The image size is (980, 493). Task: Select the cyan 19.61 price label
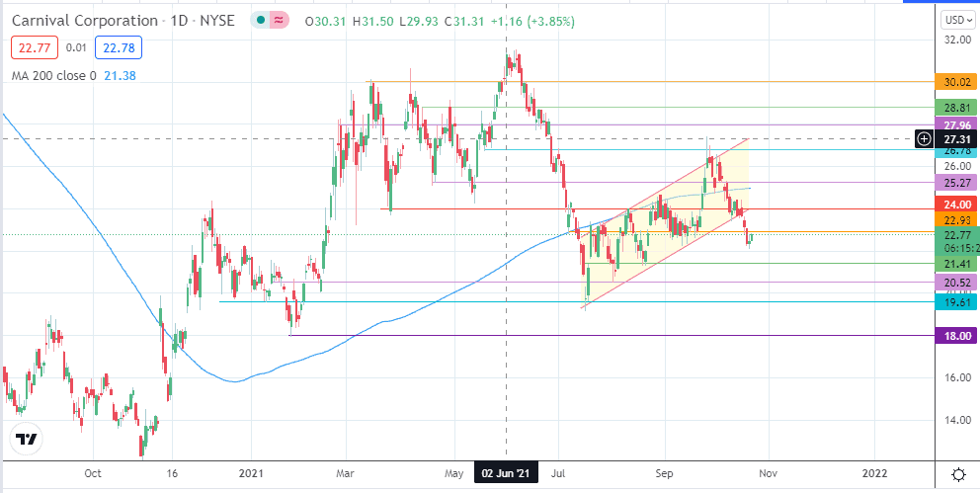click(955, 301)
